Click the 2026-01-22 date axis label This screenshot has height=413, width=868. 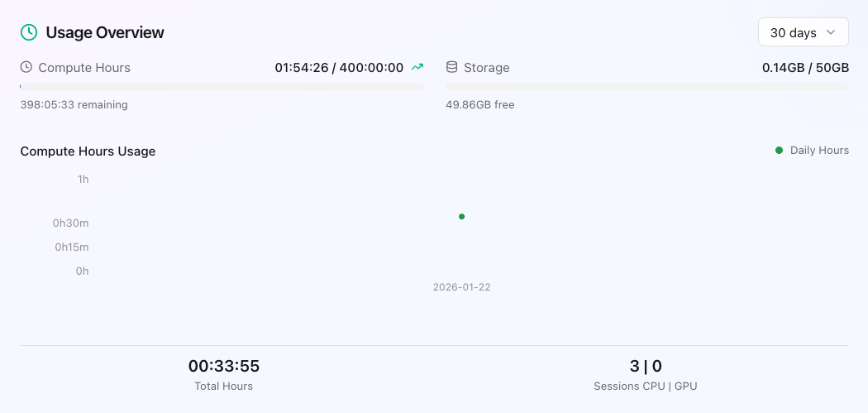tap(461, 287)
